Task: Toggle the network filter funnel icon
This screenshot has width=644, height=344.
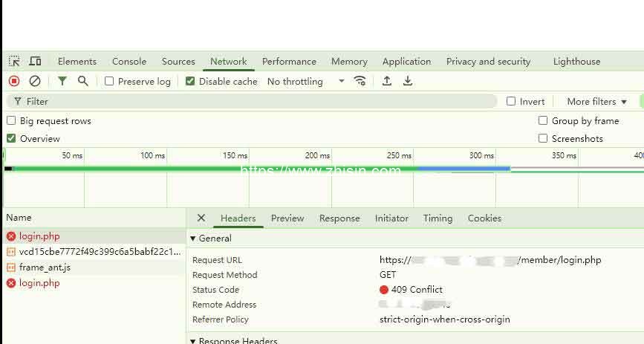Action: pyautogui.click(x=62, y=81)
